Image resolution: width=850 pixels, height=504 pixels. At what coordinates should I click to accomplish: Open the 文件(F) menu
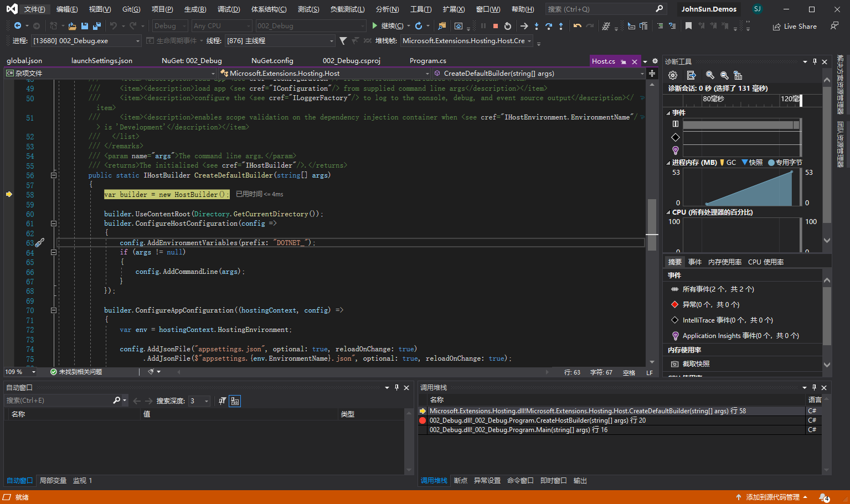click(x=34, y=9)
